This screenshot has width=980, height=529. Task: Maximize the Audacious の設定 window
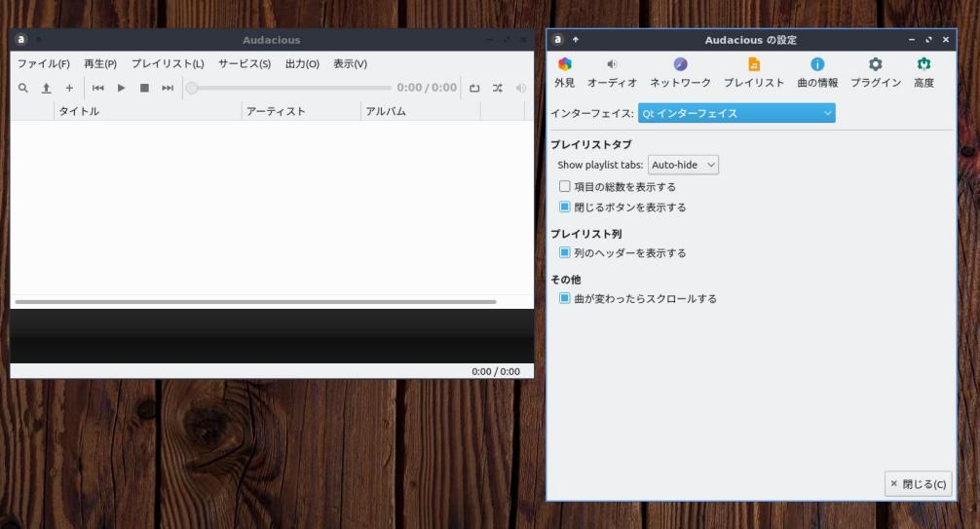pos(928,39)
